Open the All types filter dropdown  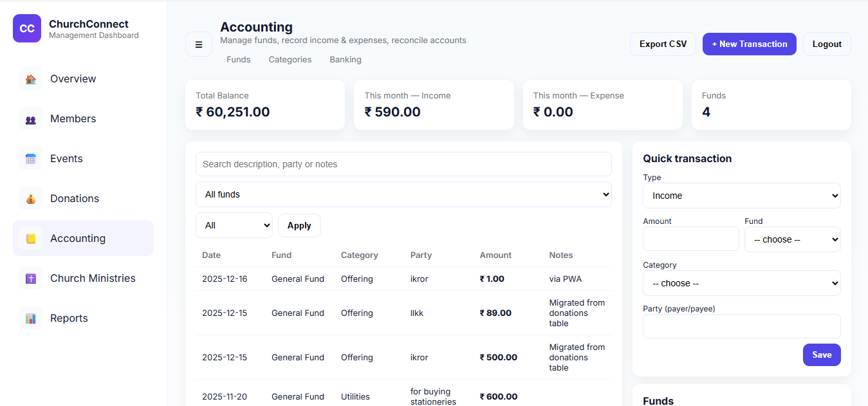click(x=234, y=225)
